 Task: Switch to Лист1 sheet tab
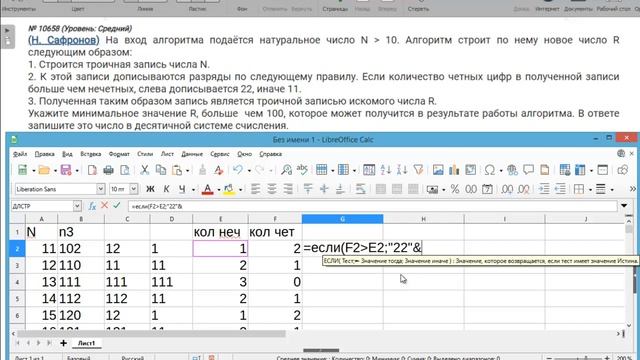pyautogui.click(x=87, y=343)
